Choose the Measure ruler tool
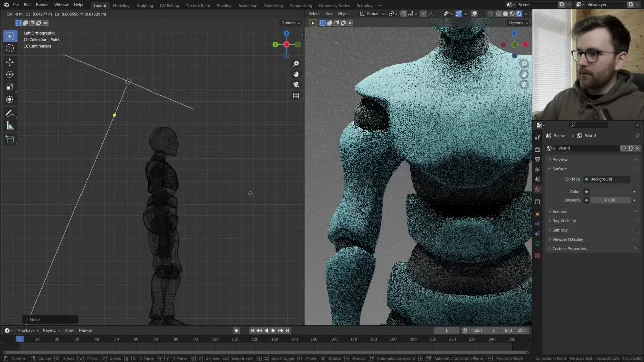Image resolution: width=644 pixels, height=362 pixels. (x=10, y=126)
